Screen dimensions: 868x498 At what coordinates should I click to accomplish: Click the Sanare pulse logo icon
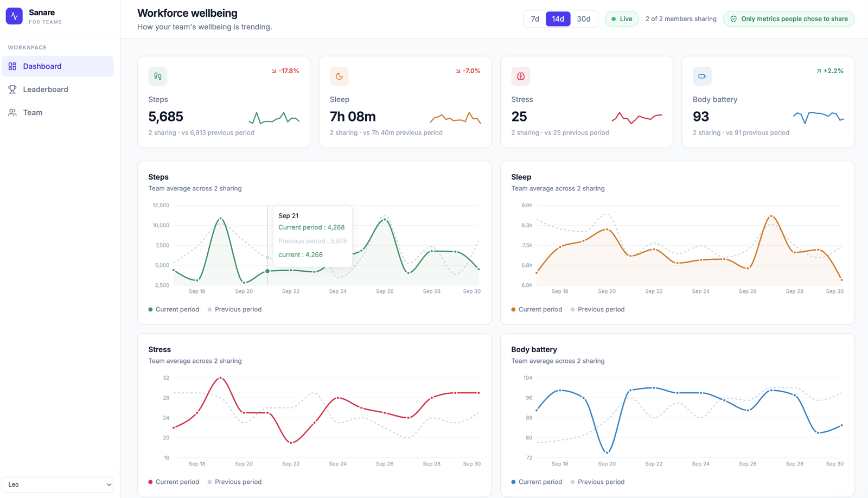(x=14, y=16)
